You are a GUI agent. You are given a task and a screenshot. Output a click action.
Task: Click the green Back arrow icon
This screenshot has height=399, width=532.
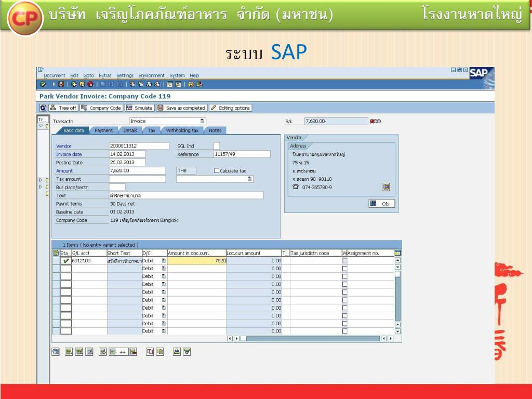[74, 84]
